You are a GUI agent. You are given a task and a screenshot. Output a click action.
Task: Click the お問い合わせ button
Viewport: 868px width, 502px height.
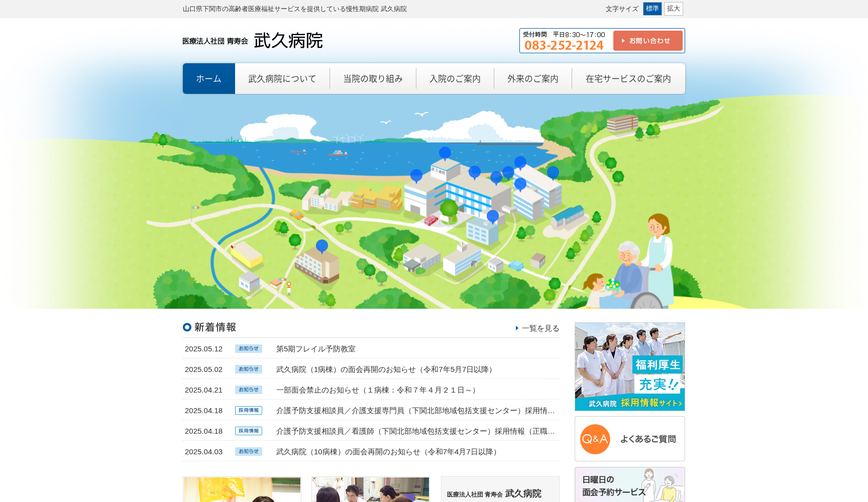[647, 41]
